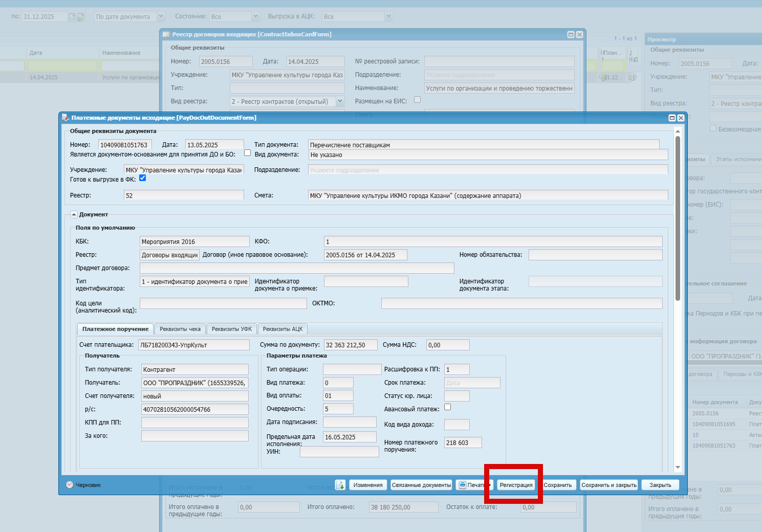Click the Печать printer icon button
The height and width of the screenshot is (532, 762).
coord(463,485)
